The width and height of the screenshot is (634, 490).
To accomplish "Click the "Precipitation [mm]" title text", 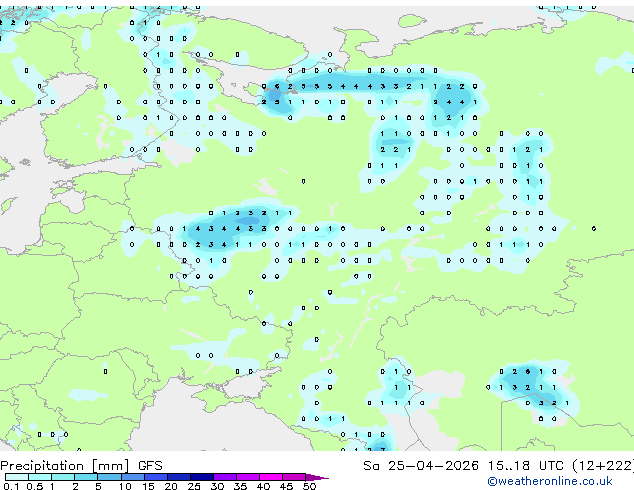I will click(x=65, y=466).
